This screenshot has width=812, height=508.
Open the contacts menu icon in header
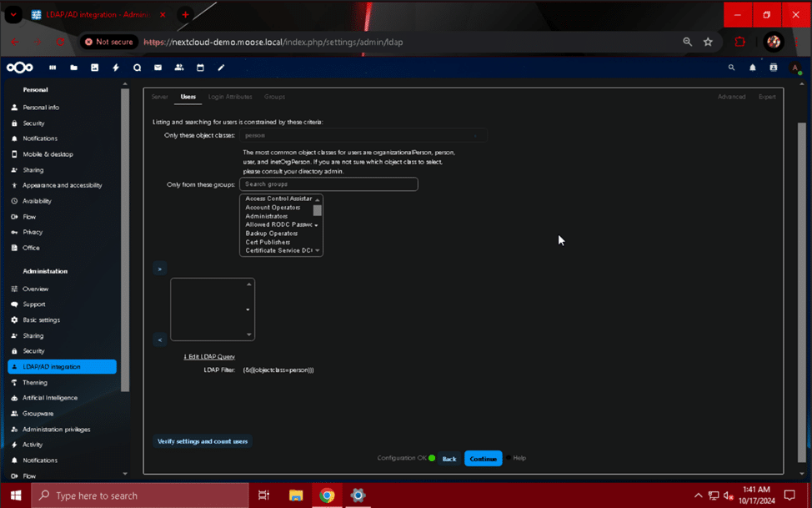click(774, 68)
